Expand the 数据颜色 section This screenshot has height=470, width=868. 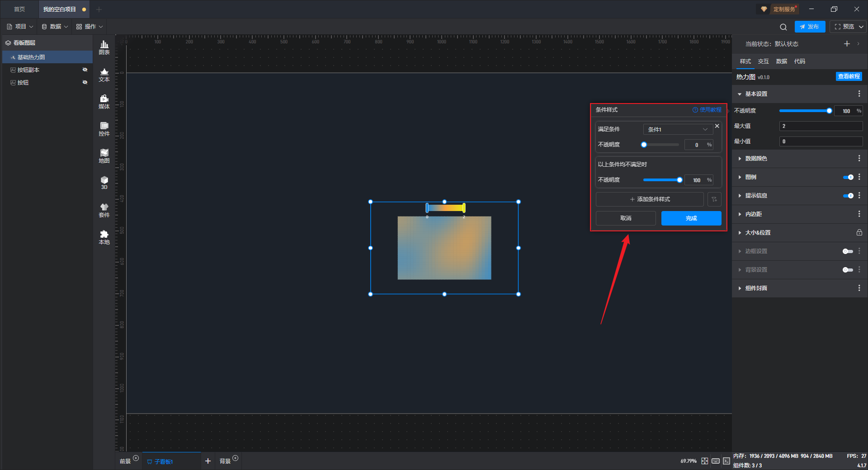click(756, 159)
